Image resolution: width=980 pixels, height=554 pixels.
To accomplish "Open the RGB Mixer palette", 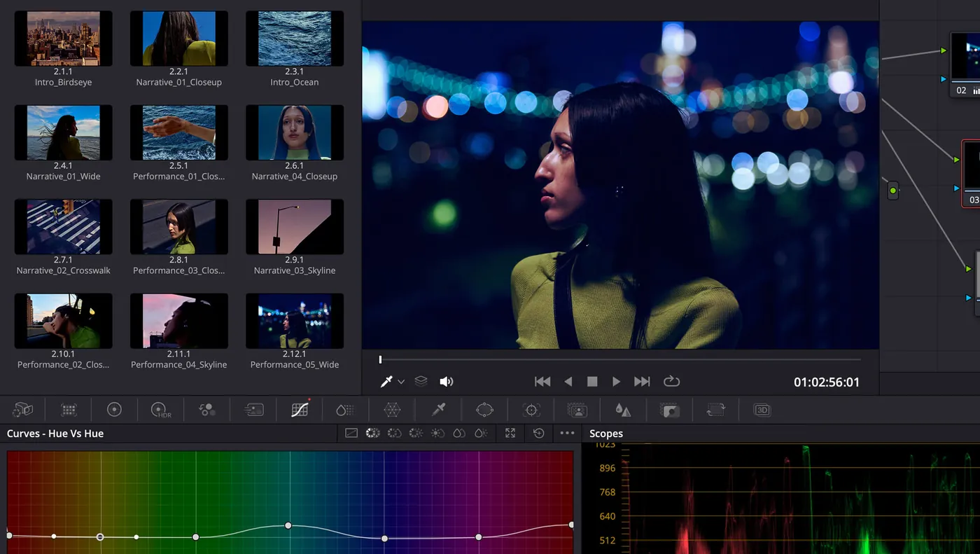I will point(207,410).
